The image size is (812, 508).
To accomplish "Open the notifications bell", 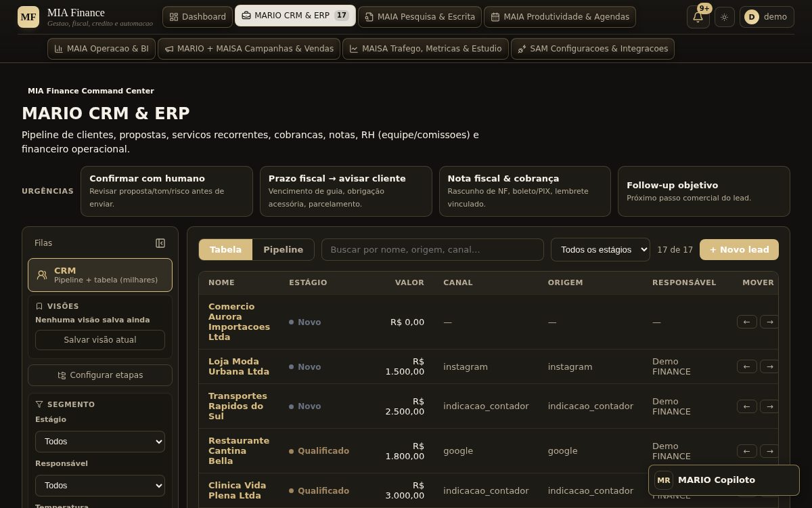I will [698, 17].
